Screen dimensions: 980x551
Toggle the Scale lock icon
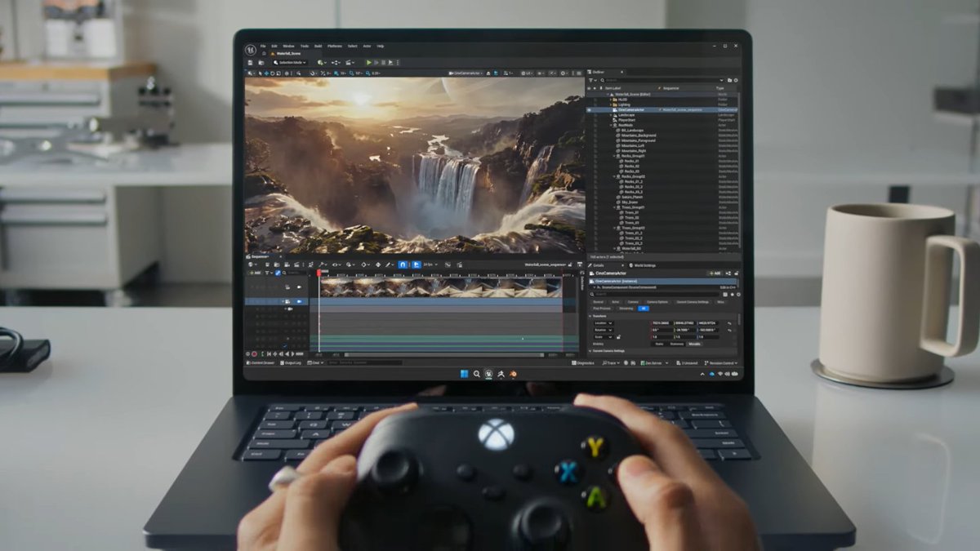pos(618,337)
